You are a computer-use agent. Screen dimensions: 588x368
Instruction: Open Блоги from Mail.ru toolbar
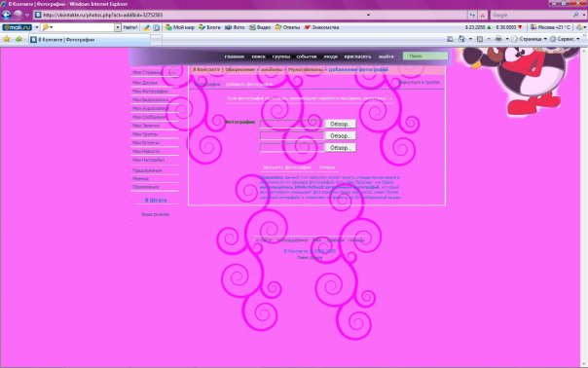coord(209,27)
